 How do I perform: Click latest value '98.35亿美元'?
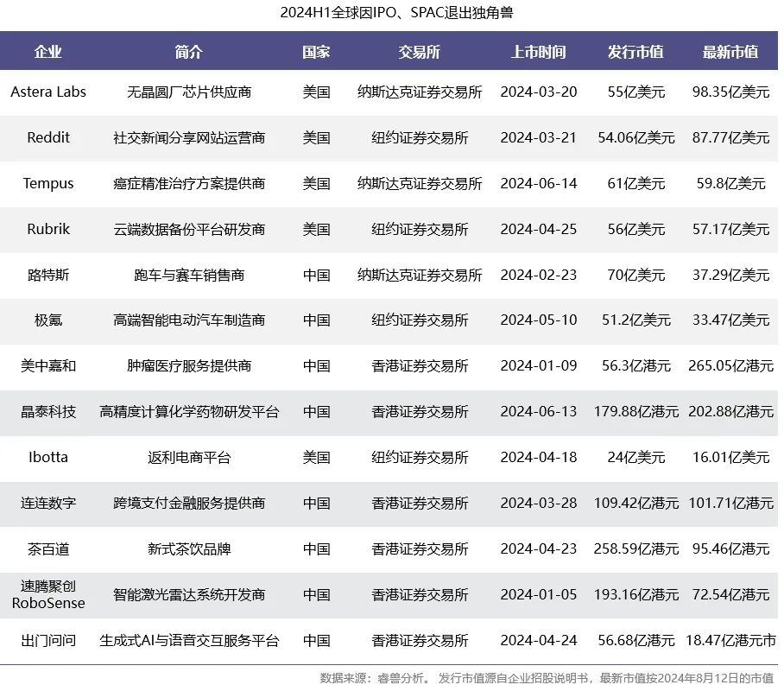pyautogui.click(x=730, y=92)
